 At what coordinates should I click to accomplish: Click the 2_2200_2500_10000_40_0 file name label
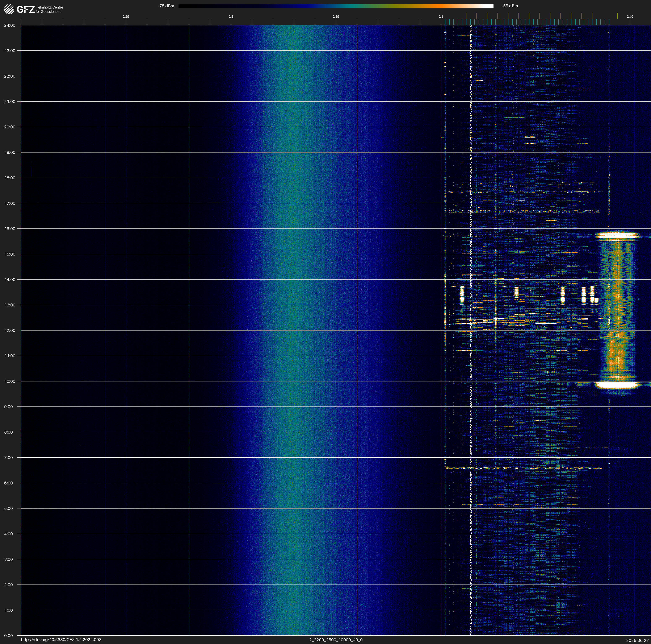pyautogui.click(x=336, y=640)
